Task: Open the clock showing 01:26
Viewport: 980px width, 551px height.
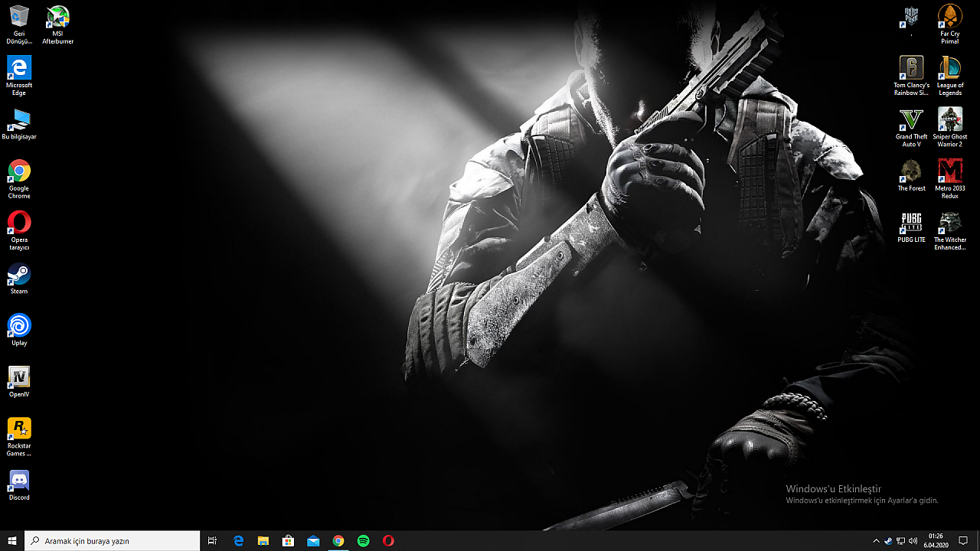Action: coord(935,540)
